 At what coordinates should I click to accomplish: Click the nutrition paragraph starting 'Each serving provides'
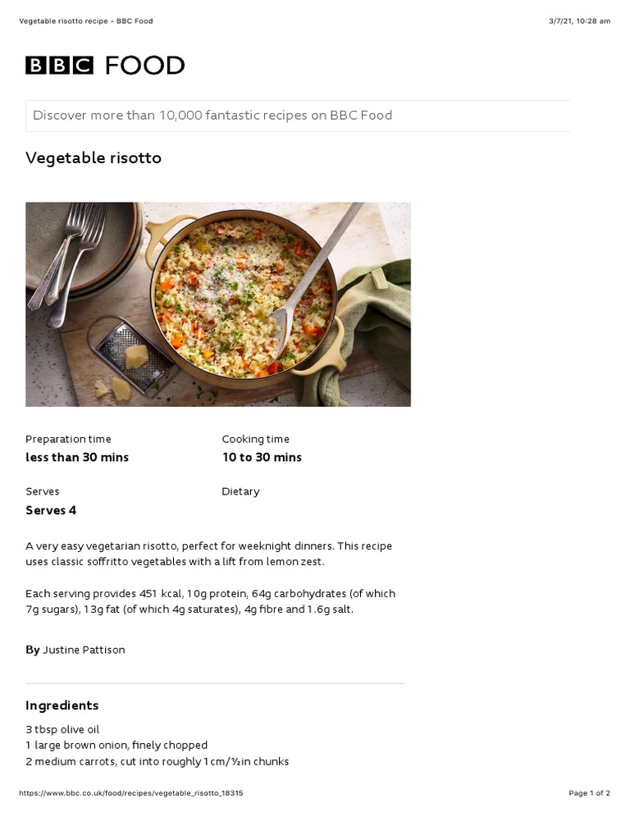210,601
